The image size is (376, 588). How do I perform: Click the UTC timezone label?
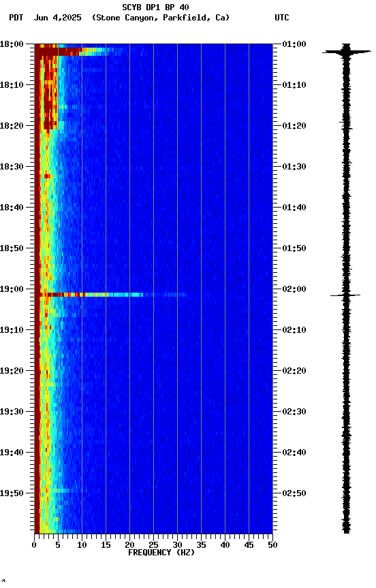click(282, 18)
